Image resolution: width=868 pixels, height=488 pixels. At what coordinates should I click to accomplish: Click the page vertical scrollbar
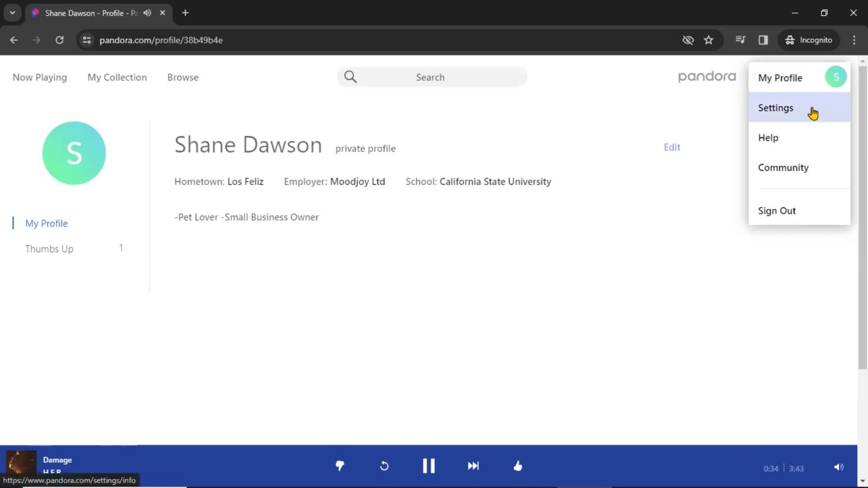(x=863, y=218)
